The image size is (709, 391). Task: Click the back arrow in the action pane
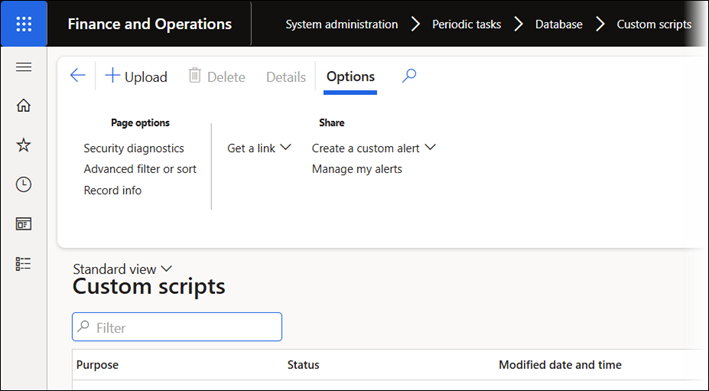[78, 75]
